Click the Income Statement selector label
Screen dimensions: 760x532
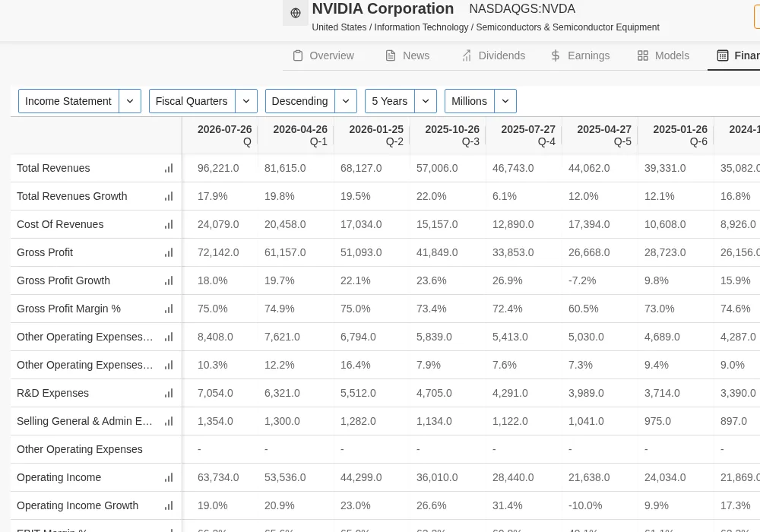[x=68, y=101]
